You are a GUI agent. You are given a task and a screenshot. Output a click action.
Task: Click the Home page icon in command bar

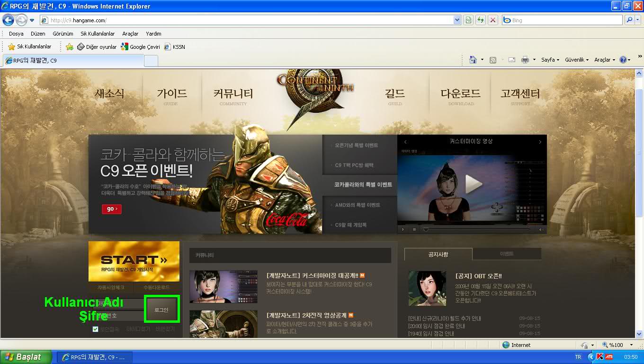click(x=473, y=60)
